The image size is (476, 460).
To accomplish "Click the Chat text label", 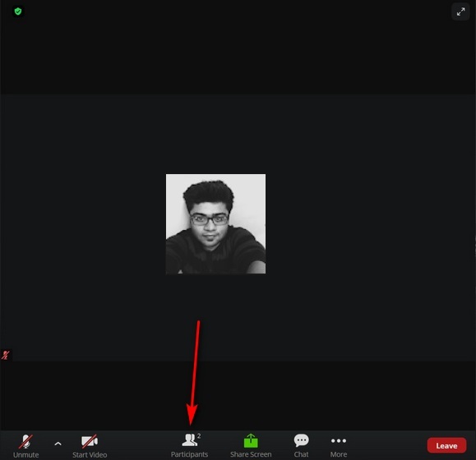I will tap(301, 454).
